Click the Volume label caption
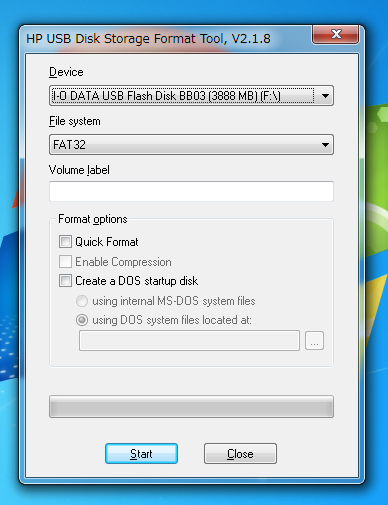Screen dimensions: 388x505 click(x=79, y=170)
